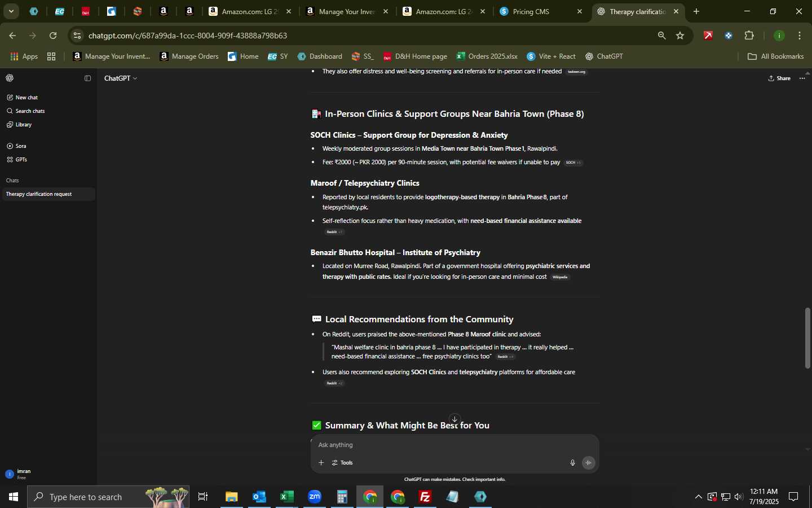
Task: Open Reddit citation under SOCH Clinics recommendation
Action: [334, 384]
